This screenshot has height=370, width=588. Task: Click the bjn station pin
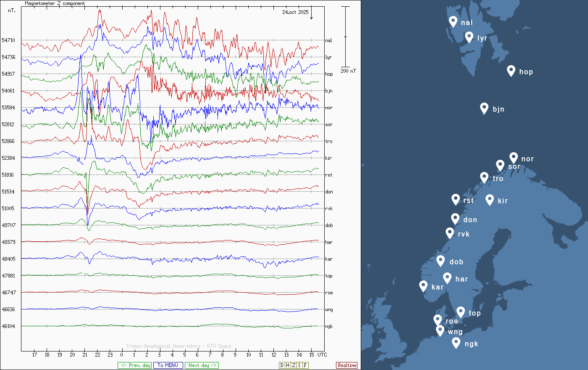[484, 108]
